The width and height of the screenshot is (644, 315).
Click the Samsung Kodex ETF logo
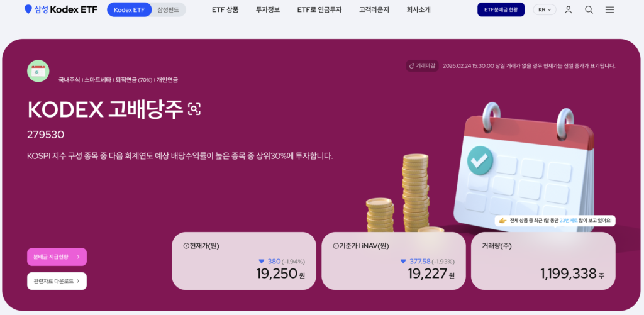(61, 9)
